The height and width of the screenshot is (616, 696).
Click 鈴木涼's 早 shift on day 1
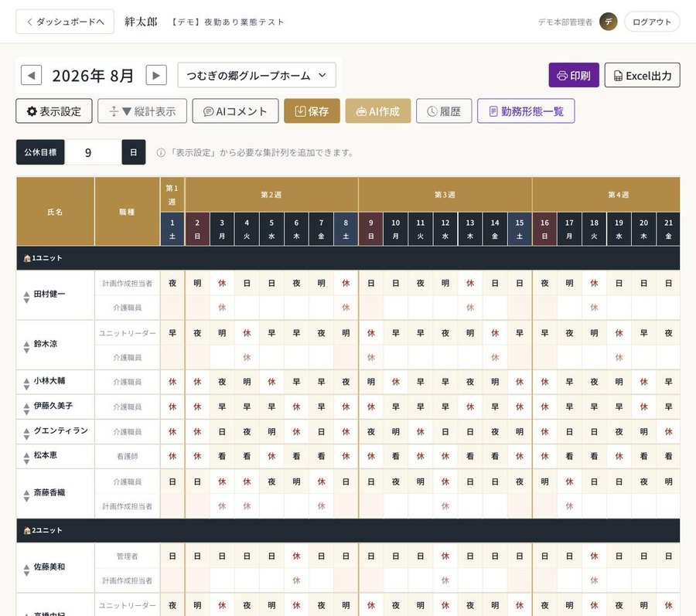tap(172, 333)
